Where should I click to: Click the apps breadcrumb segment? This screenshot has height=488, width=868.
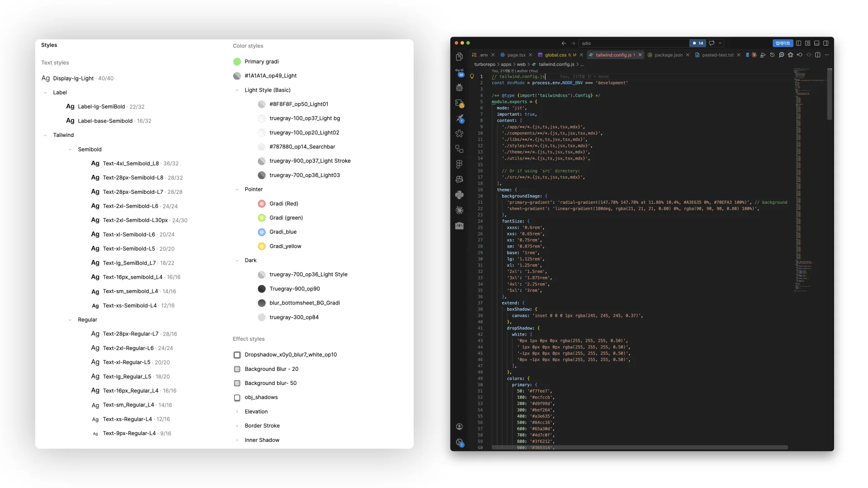pyautogui.click(x=506, y=65)
